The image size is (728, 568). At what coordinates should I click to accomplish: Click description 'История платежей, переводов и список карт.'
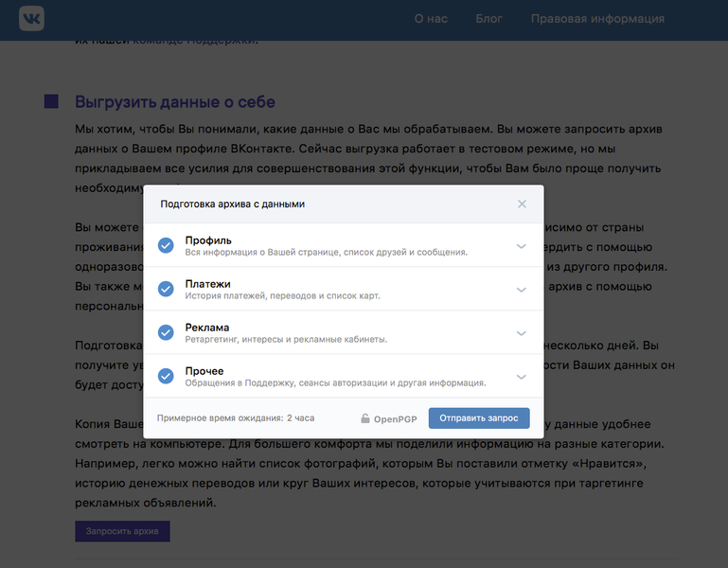tap(282, 296)
